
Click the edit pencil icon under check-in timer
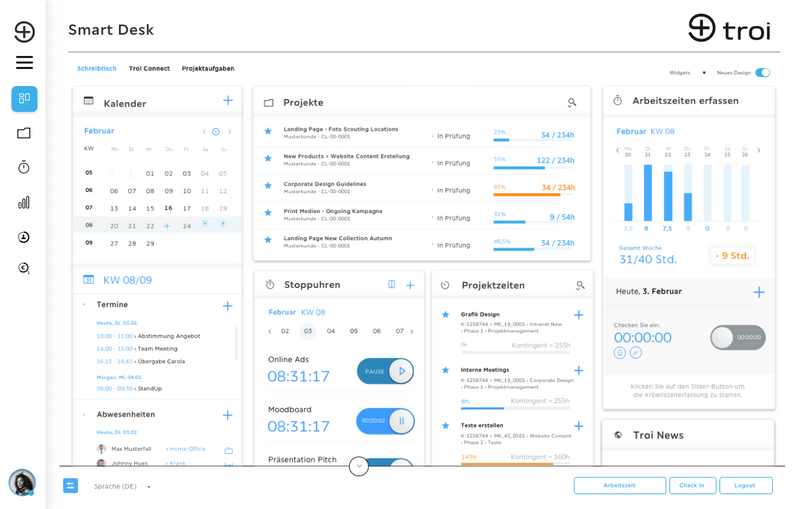pyautogui.click(x=635, y=352)
